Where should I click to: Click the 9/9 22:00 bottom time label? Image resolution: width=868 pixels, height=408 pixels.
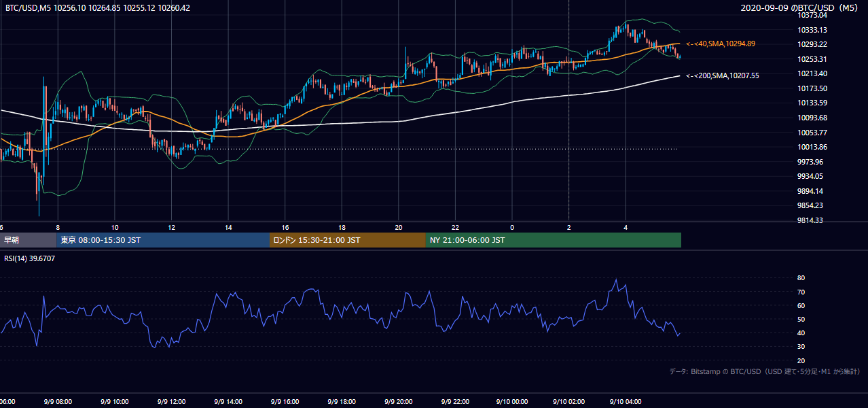click(x=456, y=402)
